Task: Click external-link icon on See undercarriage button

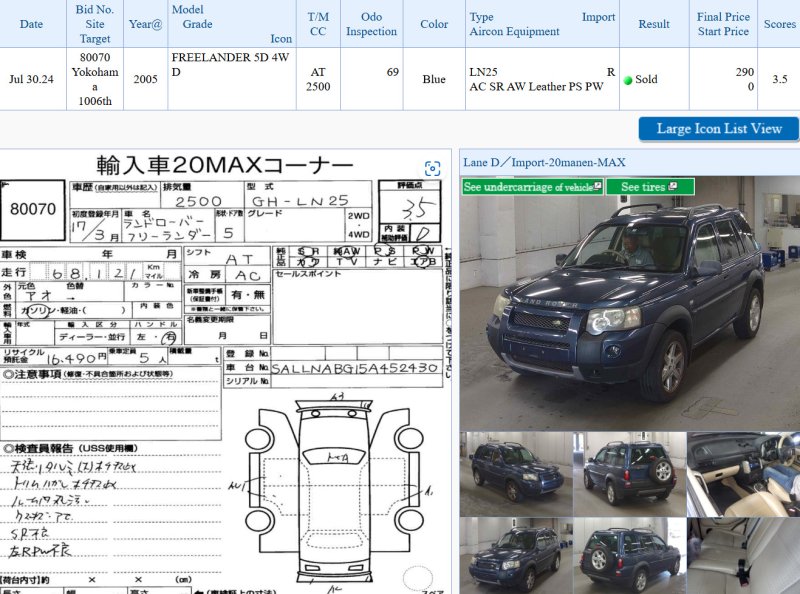Action: [598, 186]
